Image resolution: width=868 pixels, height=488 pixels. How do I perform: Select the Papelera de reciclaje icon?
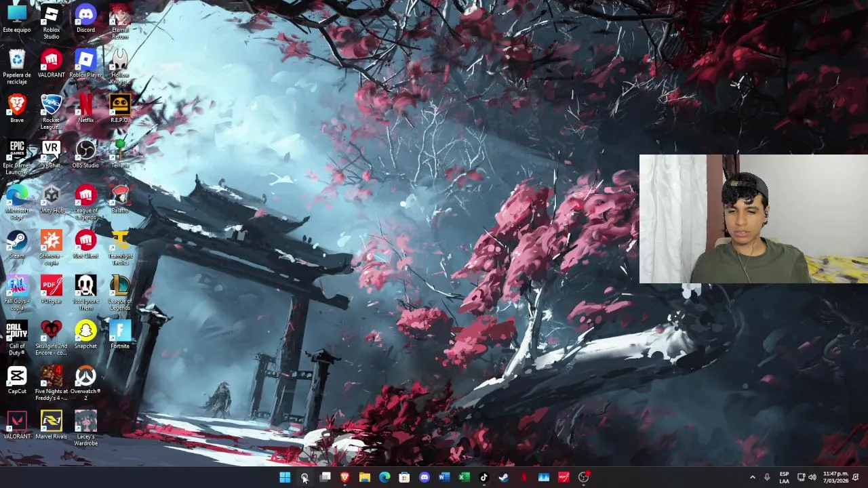(17, 66)
